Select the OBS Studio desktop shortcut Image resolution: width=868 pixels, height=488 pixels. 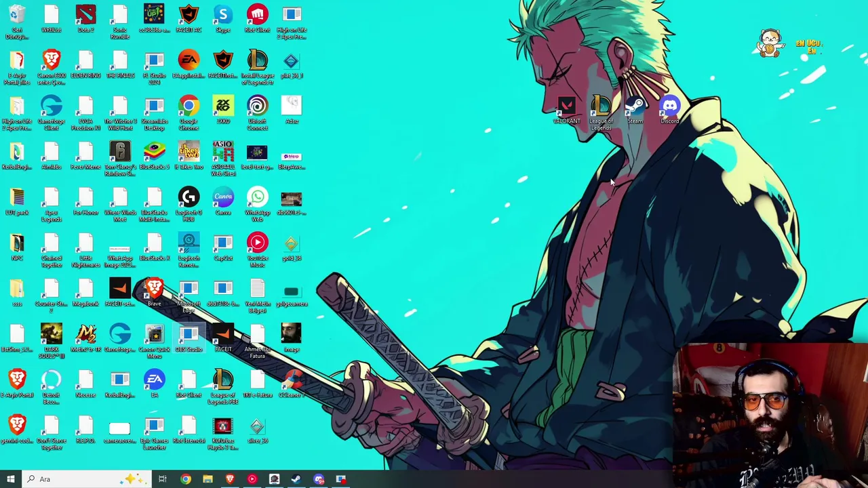[x=189, y=338]
